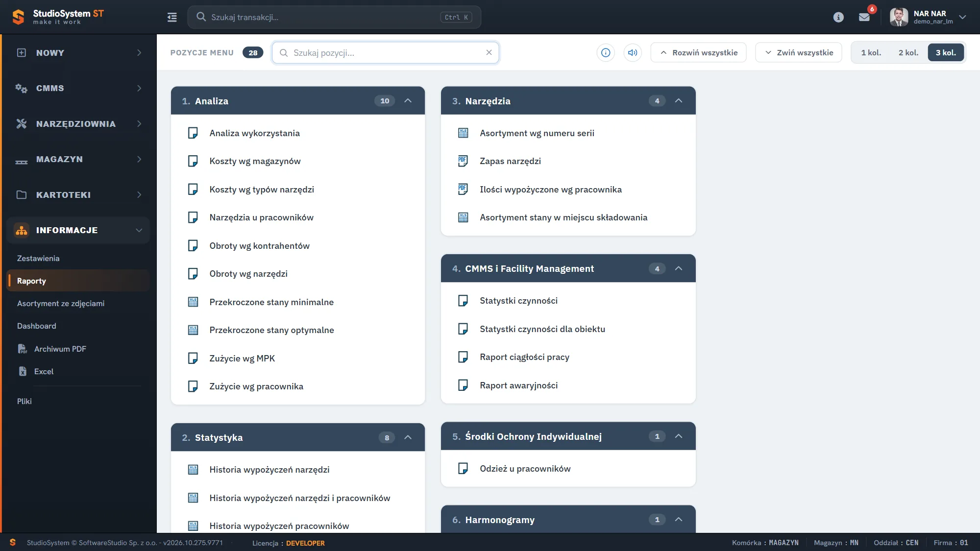Open Archiwum PDF in the sidebar

click(x=60, y=349)
